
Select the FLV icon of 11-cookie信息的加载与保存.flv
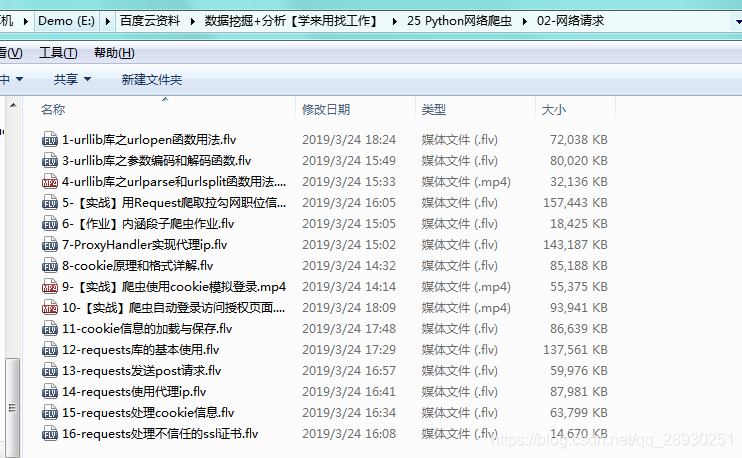[x=50, y=328]
